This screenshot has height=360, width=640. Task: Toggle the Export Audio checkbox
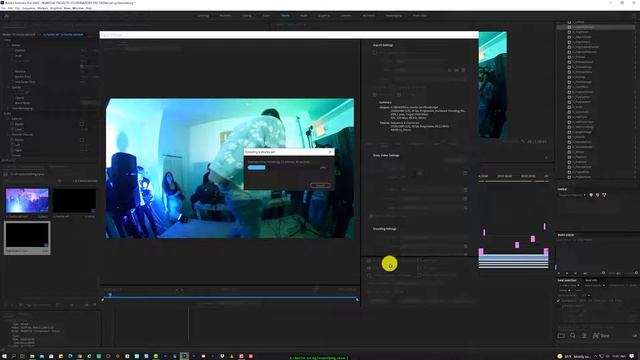(x=400, y=95)
